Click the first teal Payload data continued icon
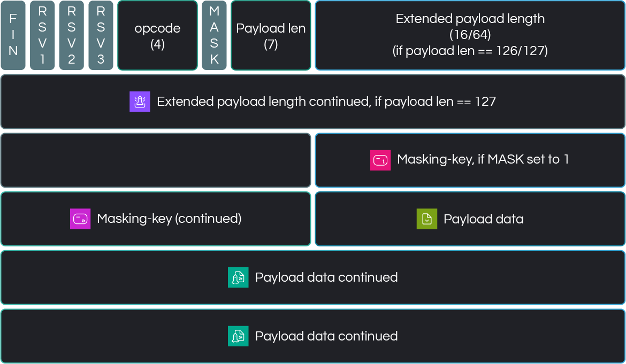Viewport: 626px width, 364px height. pos(238,277)
